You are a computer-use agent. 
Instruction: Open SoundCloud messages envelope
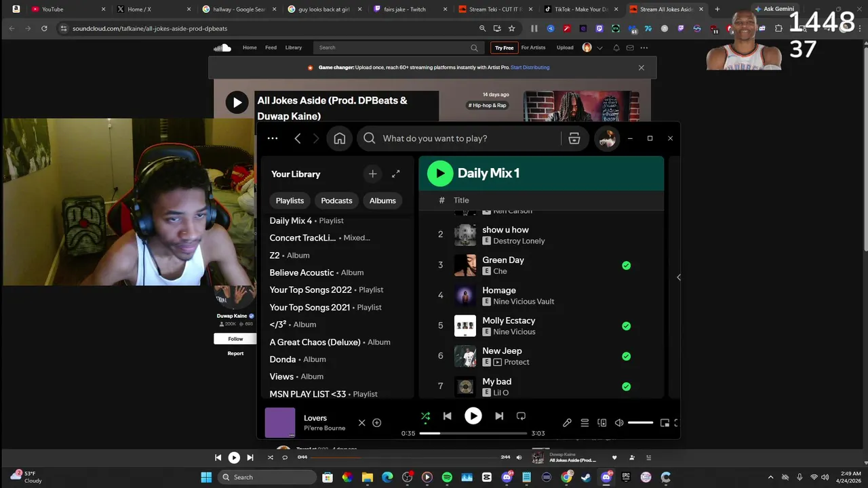coord(630,47)
